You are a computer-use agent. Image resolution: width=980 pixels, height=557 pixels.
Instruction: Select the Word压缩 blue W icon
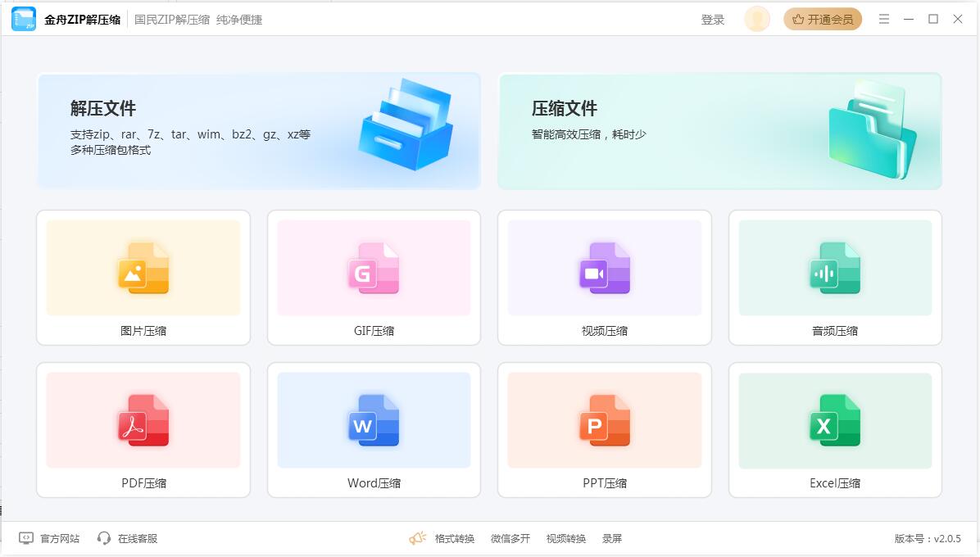coord(374,420)
